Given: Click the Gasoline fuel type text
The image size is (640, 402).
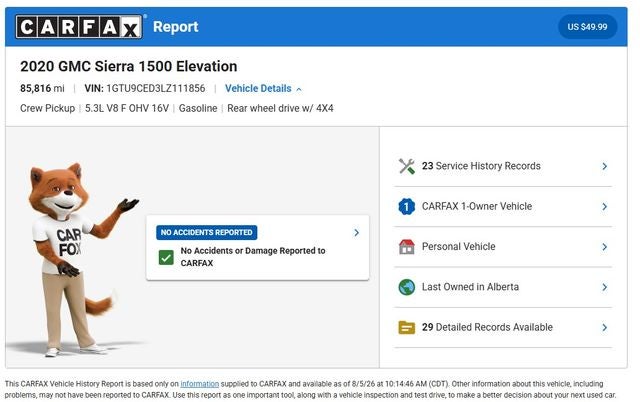Looking at the screenshot, I should (198, 108).
